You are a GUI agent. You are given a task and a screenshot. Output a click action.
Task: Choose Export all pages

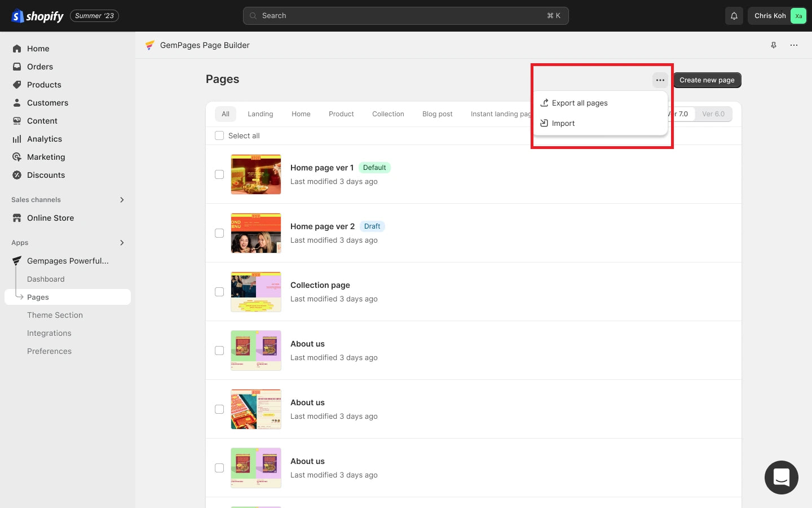pos(601,103)
